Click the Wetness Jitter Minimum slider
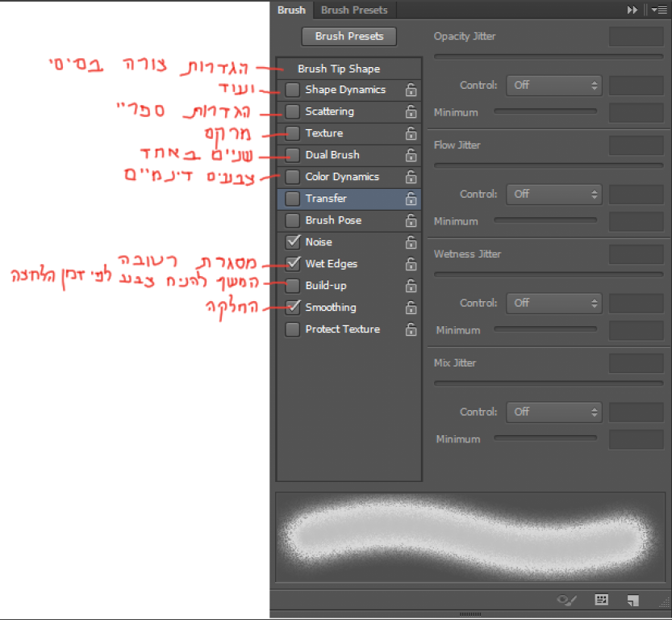This screenshot has height=620, width=672. coord(545,329)
